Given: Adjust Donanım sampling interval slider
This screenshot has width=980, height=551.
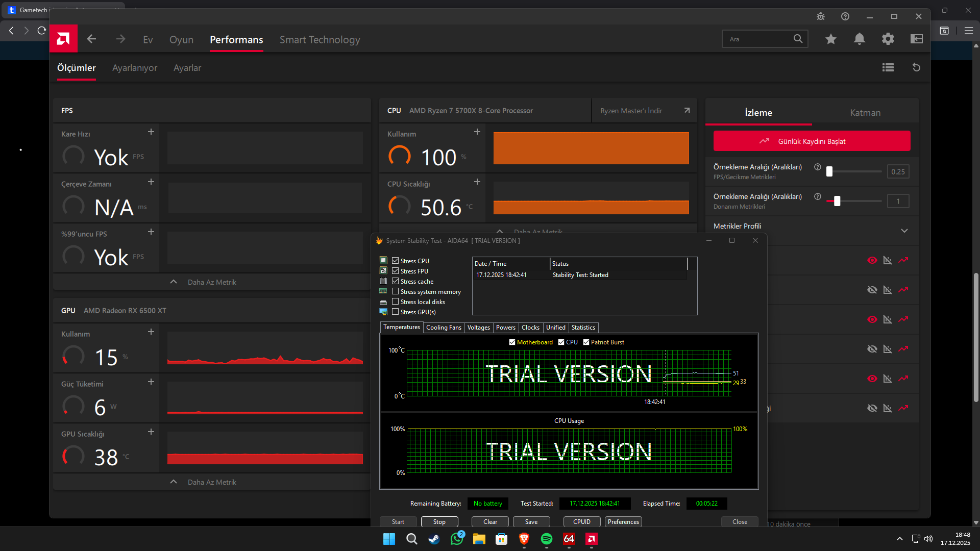Looking at the screenshot, I should 854,201.
